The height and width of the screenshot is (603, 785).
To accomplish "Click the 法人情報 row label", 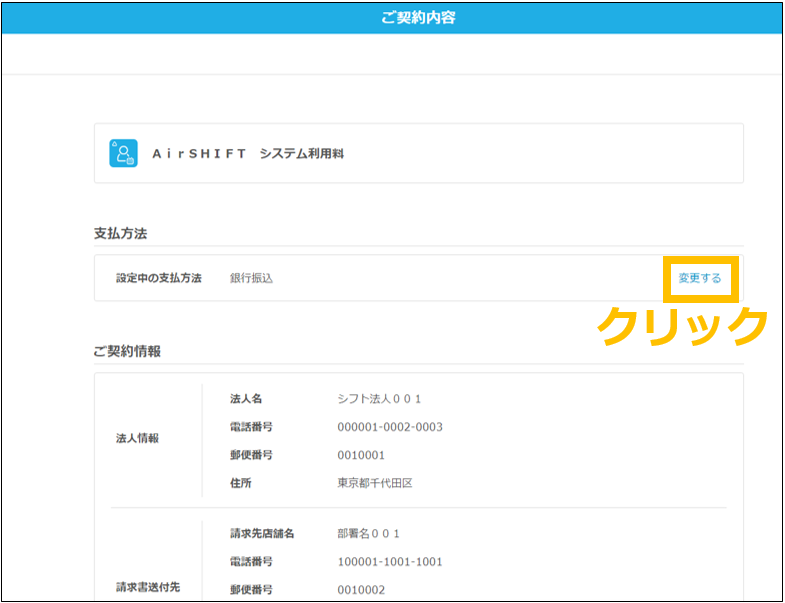I will pyautogui.click(x=137, y=439).
